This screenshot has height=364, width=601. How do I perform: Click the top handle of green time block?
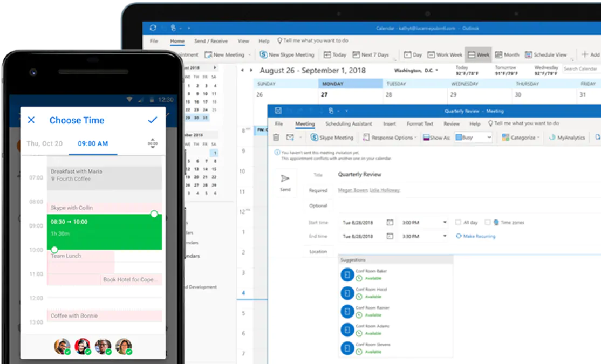[154, 214]
